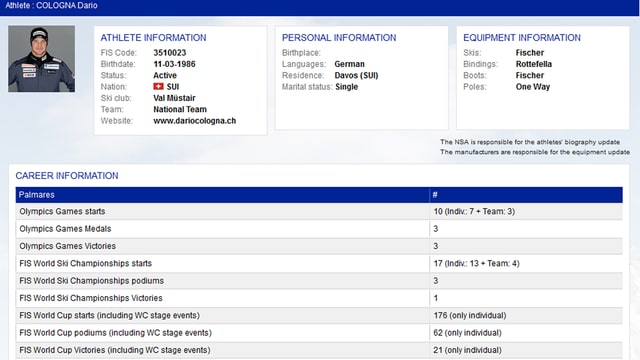
Task: Click the 'Birthplace:' field label
Action: 301,53
